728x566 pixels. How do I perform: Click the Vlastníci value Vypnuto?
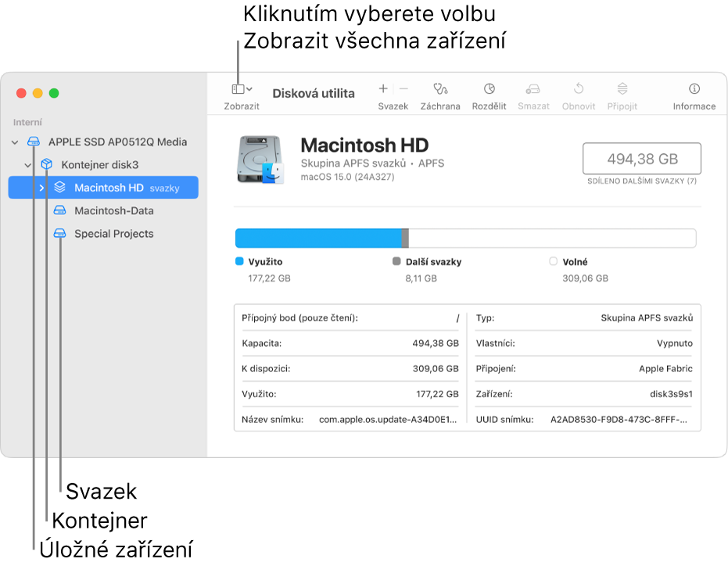click(x=675, y=344)
